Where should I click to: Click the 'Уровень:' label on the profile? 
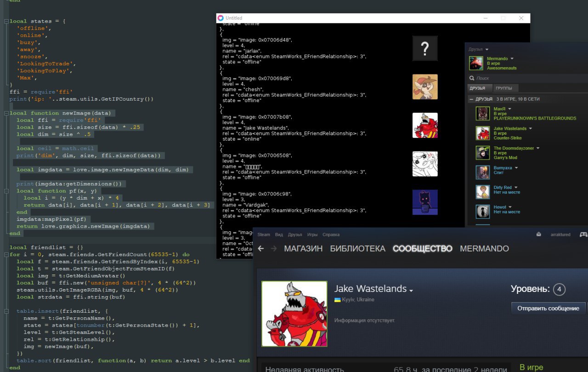[x=530, y=289]
